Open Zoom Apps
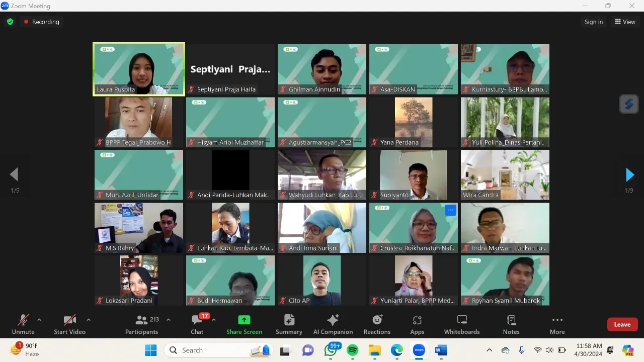The image size is (644, 362). pyautogui.click(x=417, y=324)
